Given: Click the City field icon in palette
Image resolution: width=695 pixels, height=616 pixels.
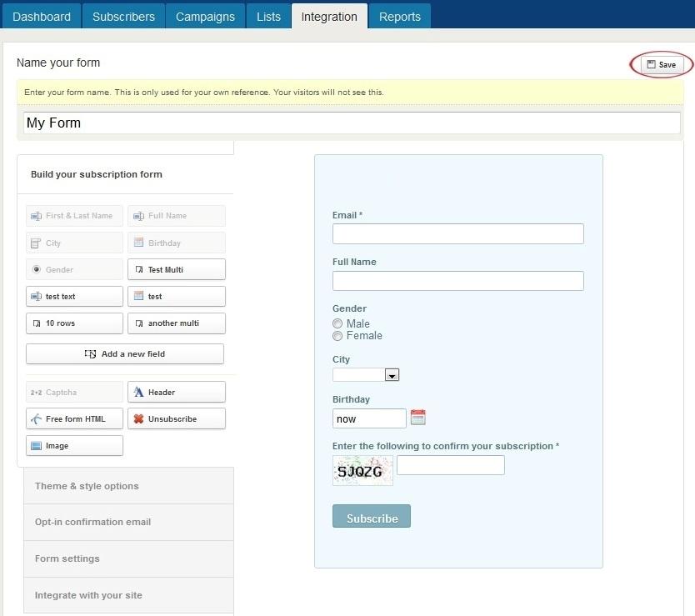Looking at the screenshot, I should click(36, 243).
